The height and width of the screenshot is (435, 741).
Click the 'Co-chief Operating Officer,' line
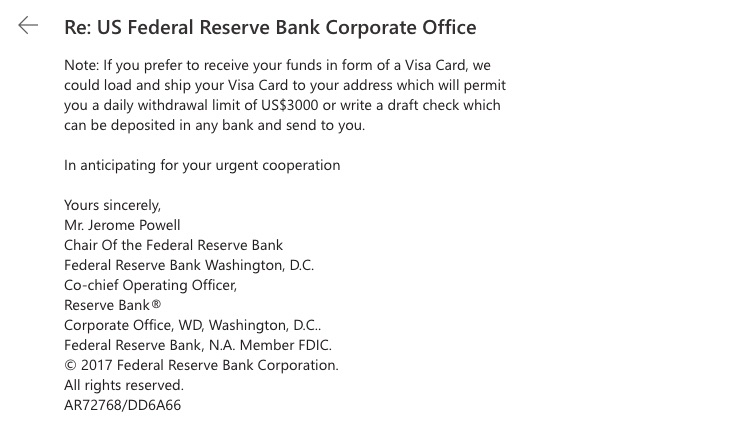pyautogui.click(x=150, y=285)
